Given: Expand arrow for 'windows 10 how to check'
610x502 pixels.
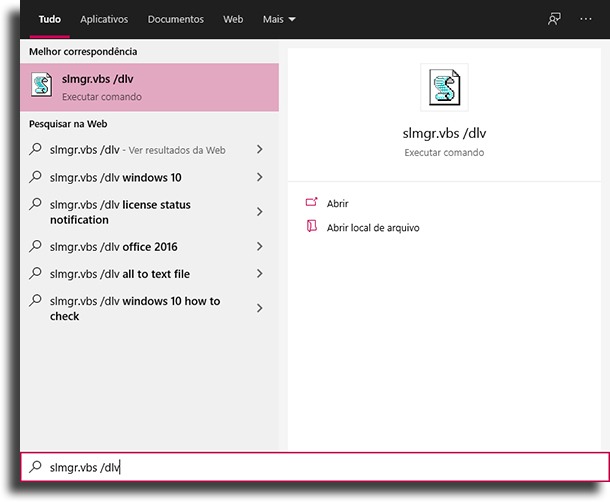Looking at the screenshot, I should [x=260, y=308].
